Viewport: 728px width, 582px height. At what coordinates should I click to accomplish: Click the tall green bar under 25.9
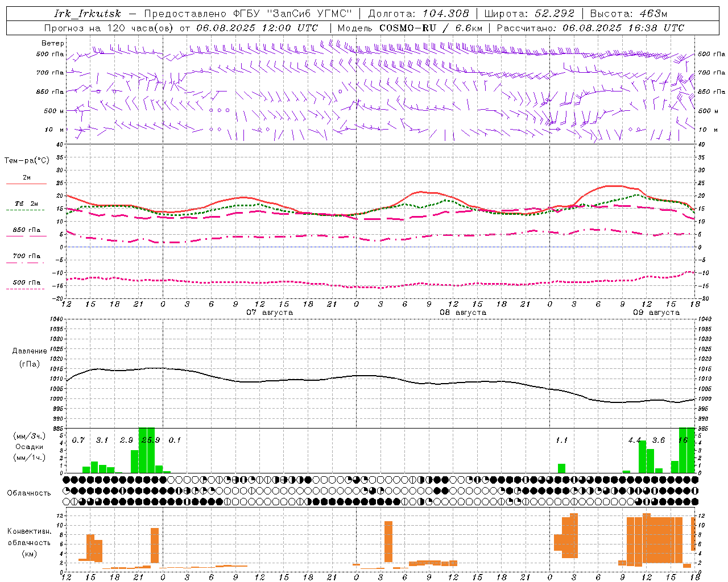pos(147,450)
